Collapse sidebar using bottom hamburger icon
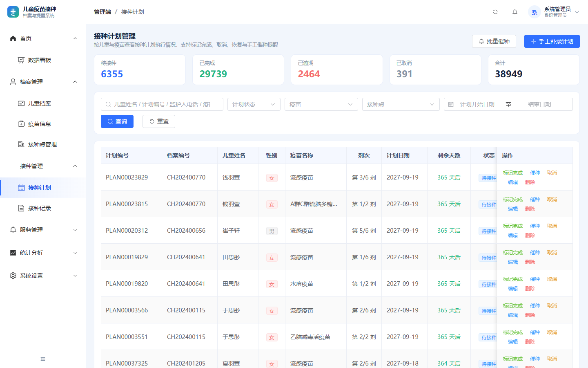 click(43, 359)
